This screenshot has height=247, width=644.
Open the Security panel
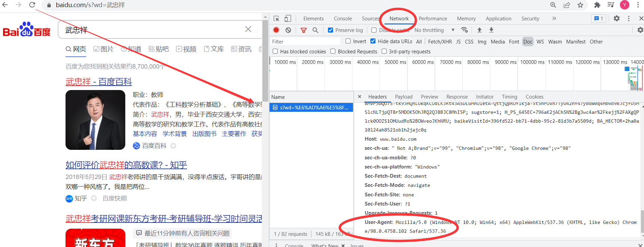[530, 19]
